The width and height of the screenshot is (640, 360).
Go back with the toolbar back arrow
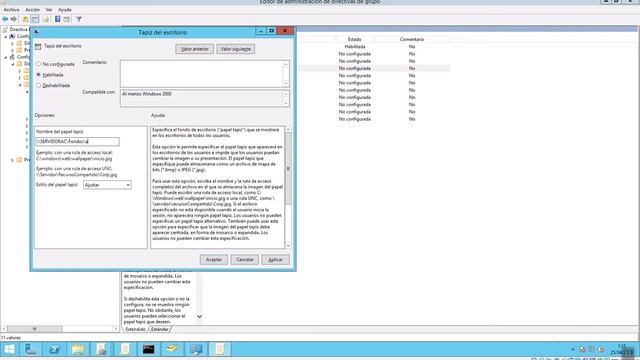(5, 19)
